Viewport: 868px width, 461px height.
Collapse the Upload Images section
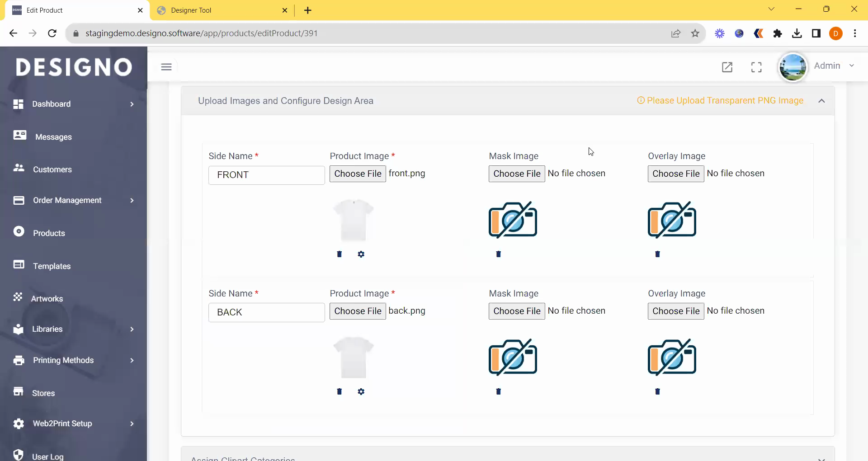click(821, 101)
